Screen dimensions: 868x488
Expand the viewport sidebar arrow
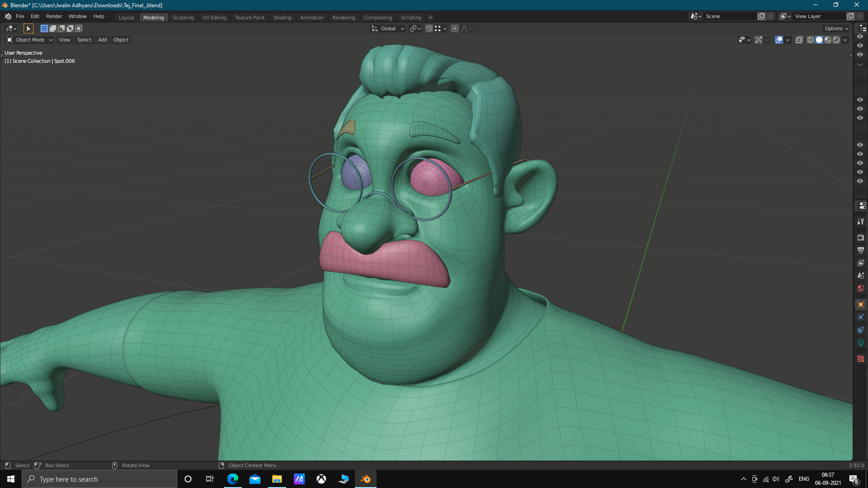tap(850, 56)
